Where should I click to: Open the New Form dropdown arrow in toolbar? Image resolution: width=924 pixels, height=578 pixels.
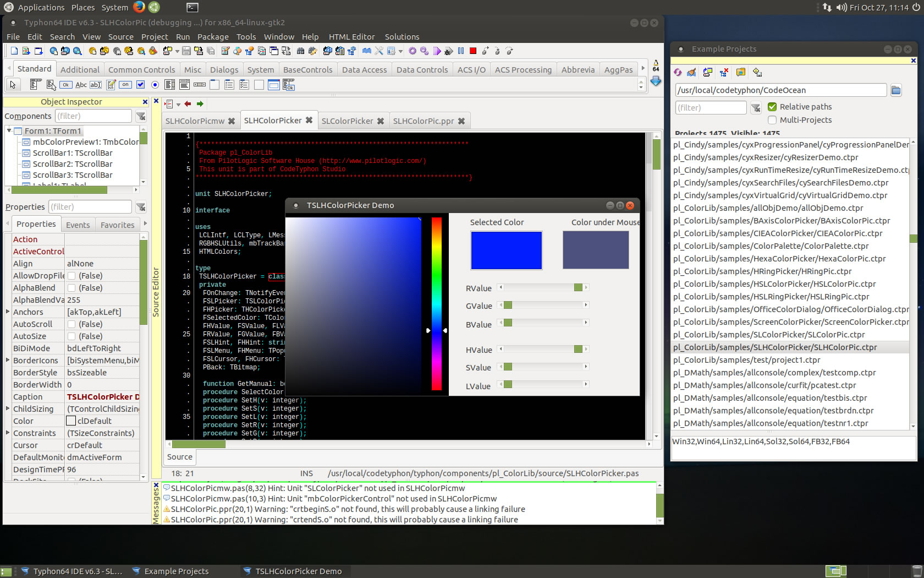177,51
